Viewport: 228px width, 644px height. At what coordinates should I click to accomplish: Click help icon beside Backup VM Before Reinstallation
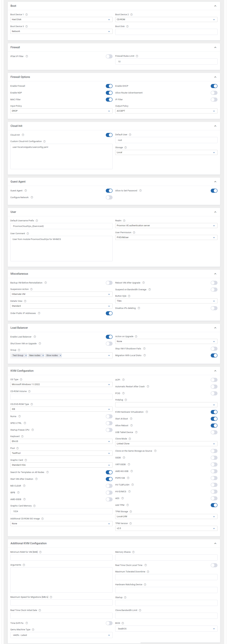(46, 283)
